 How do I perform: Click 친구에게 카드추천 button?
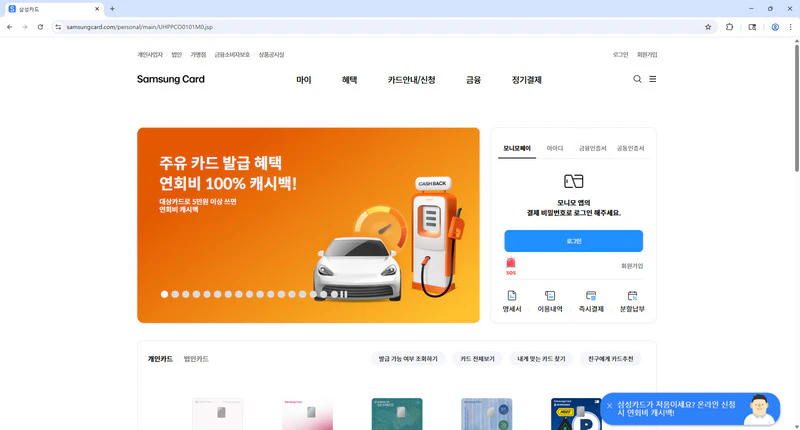[x=611, y=359]
